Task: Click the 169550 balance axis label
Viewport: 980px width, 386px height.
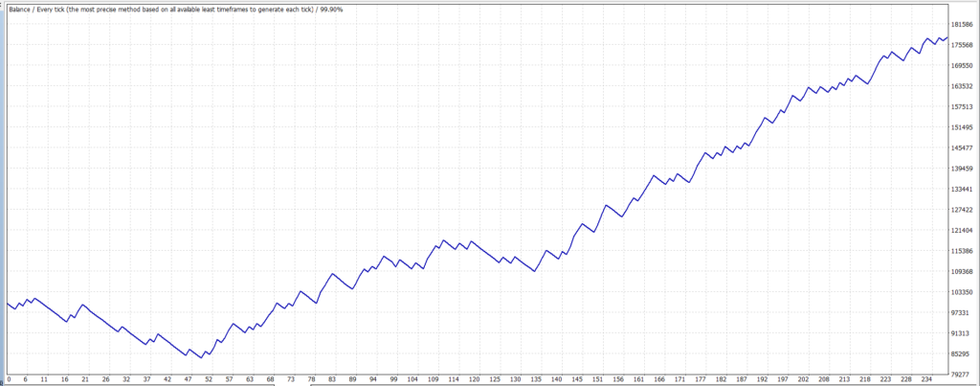Action: 964,66
